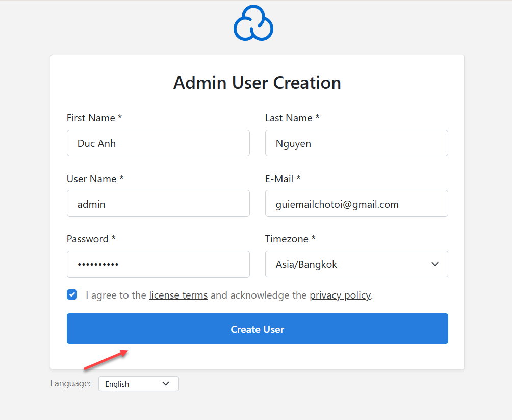The height and width of the screenshot is (420, 512).
Task: Open the Timezone dropdown showing Asia/Bangkok
Action: pyautogui.click(x=356, y=264)
